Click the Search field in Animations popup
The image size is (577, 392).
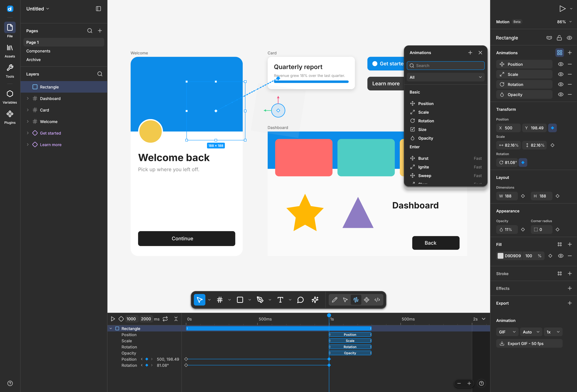[x=446, y=66]
